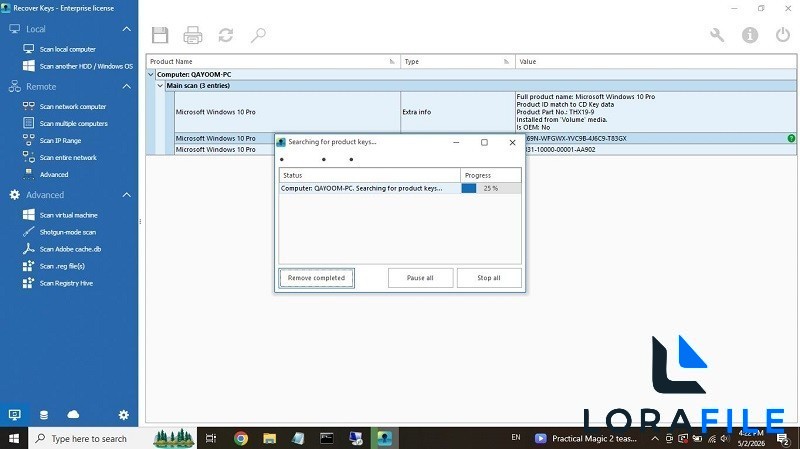Viewport: 800px width, 449px height.
Task: Collapse the Local sidebar section
Action: tap(127, 29)
